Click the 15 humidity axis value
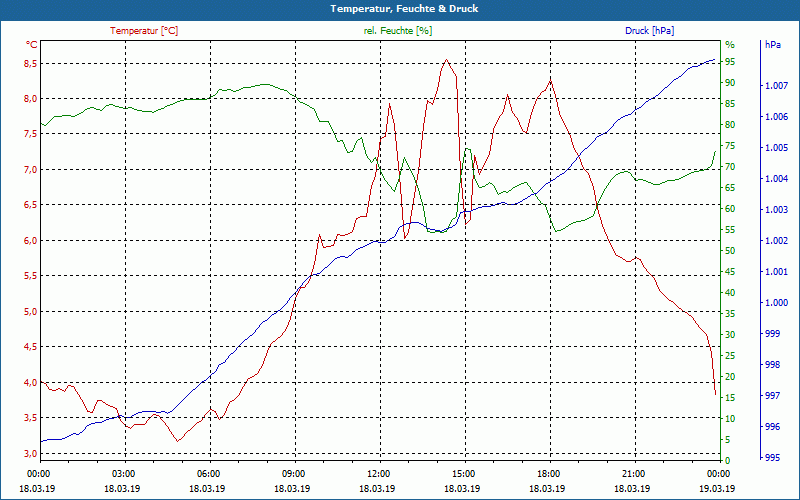800x500 pixels. point(730,397)
